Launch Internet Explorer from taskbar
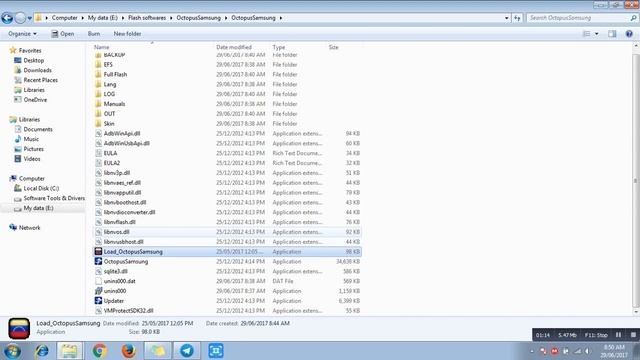The height and width of the screenshot is (360, 640). click(41, 351)
